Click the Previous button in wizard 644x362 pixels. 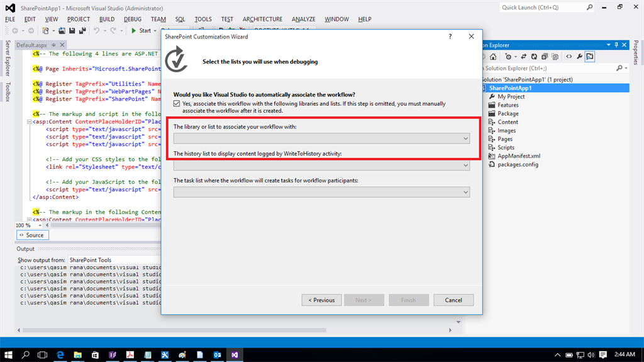[321, 300]
